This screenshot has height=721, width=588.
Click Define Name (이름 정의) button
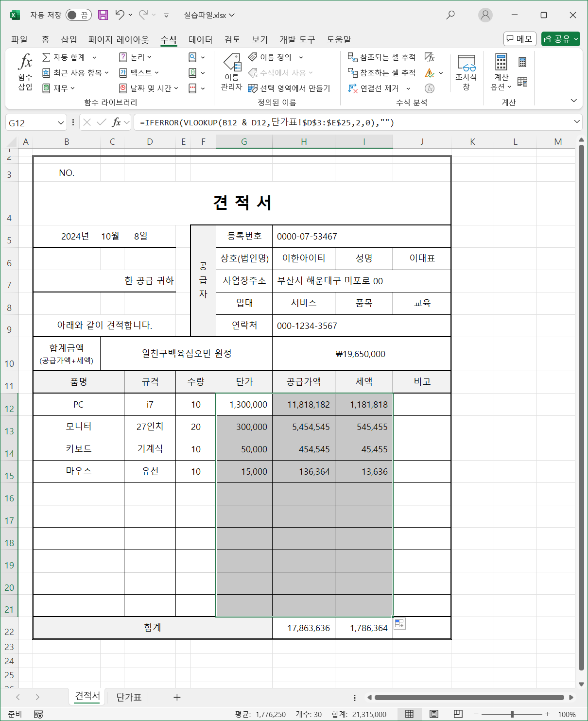270,57
